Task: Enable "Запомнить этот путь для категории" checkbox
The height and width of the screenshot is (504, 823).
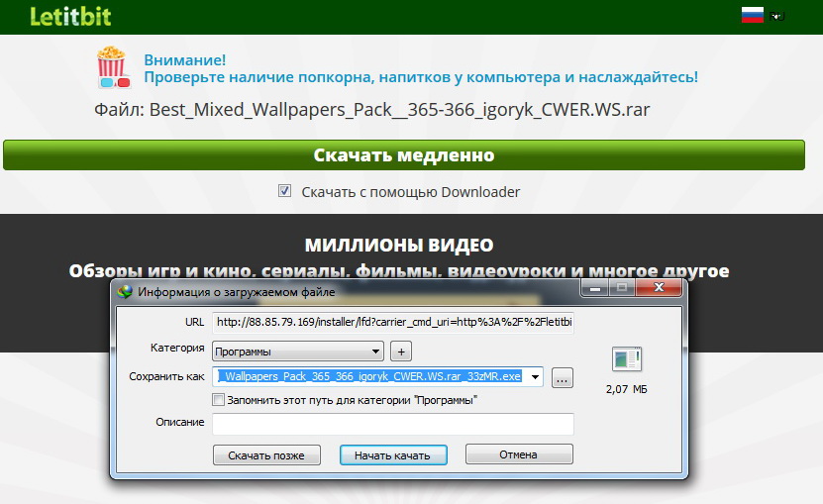Action: 219,400
